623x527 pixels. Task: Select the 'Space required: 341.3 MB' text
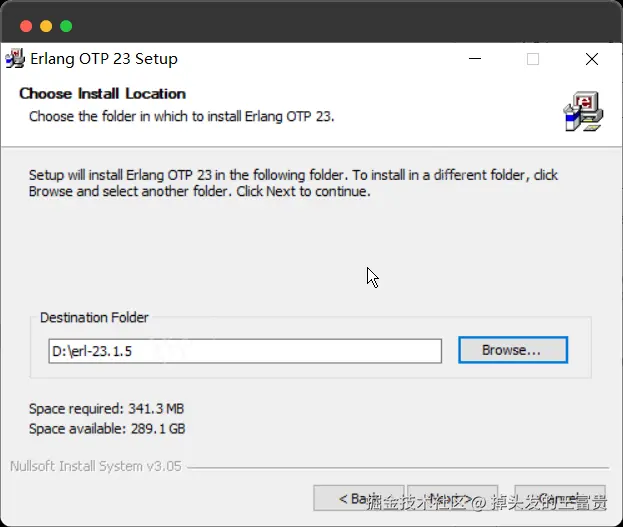(106, 409)
